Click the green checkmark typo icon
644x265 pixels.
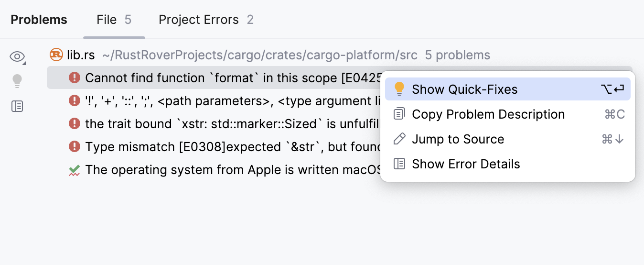74,170
